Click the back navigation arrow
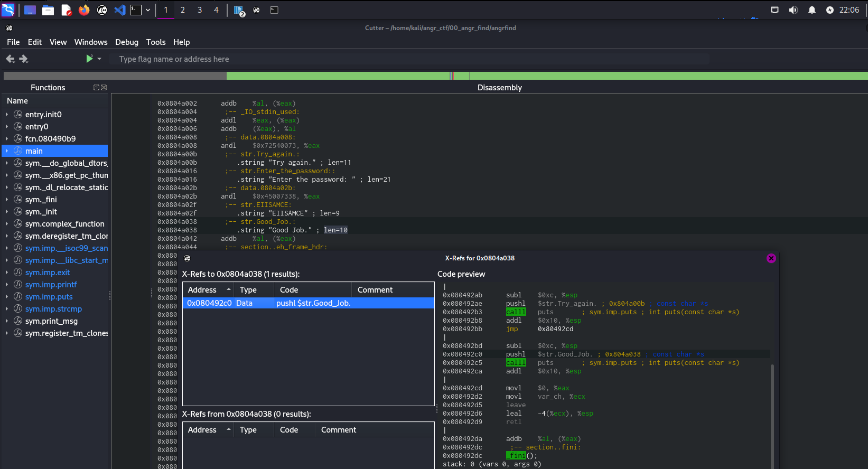 coord(10,59)
